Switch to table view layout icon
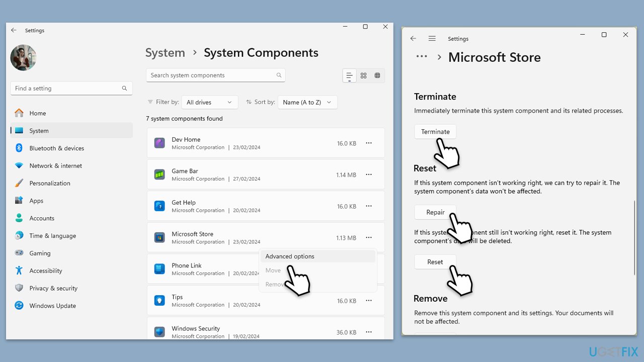Image resolution: width=644 pixels, height=362 pixels. [377, 75]
